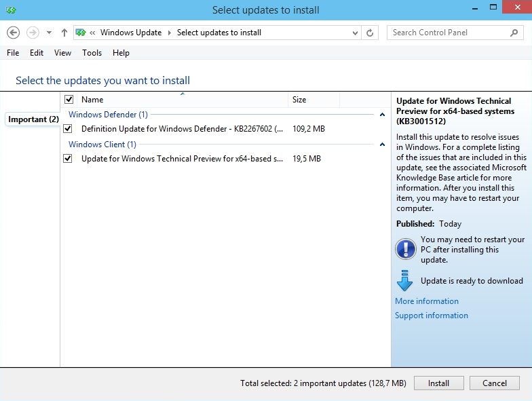Click the Search Control Panel field

[x=448, y=33]
